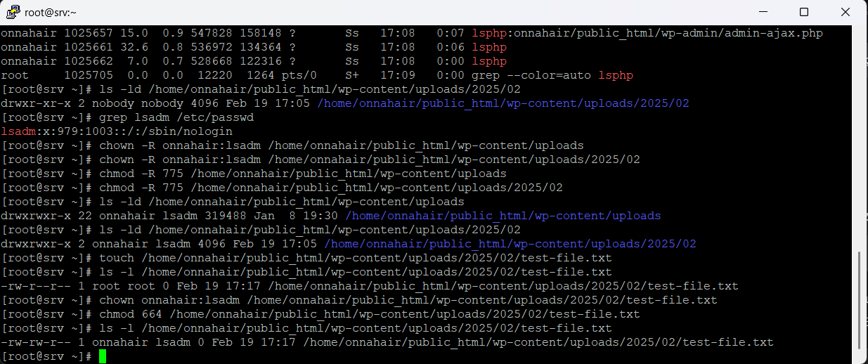Click the grep lsadm /etc/passwd command
Viewport: 868px width, 364px height.
click(x=176, y=117)
